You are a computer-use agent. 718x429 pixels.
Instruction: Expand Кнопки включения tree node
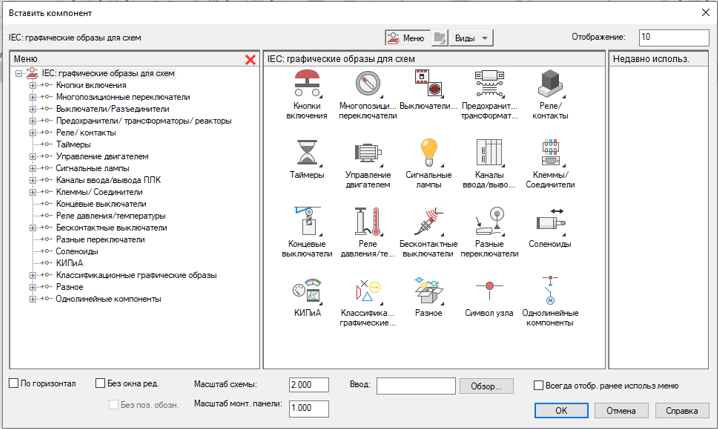pos(33,85)
